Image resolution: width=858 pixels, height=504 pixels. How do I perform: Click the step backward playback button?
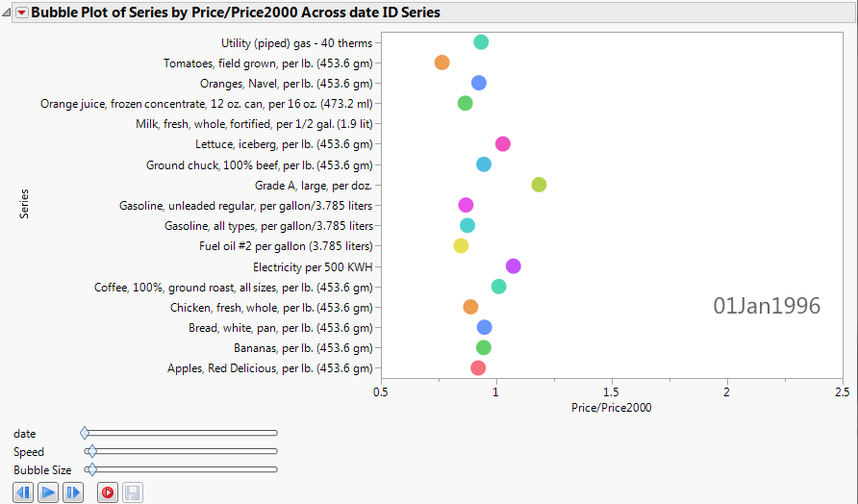click(x=24, y=492)
